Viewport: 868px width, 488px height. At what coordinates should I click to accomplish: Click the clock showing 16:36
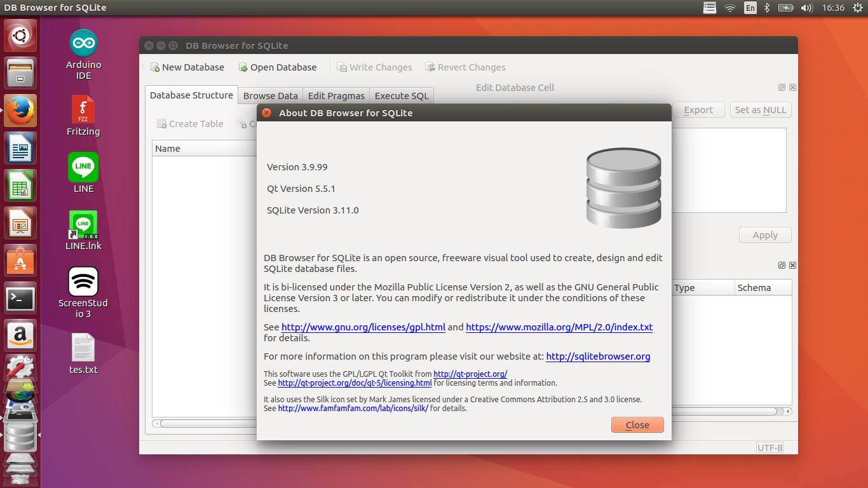pyautogui.click(x=832, y=8)
